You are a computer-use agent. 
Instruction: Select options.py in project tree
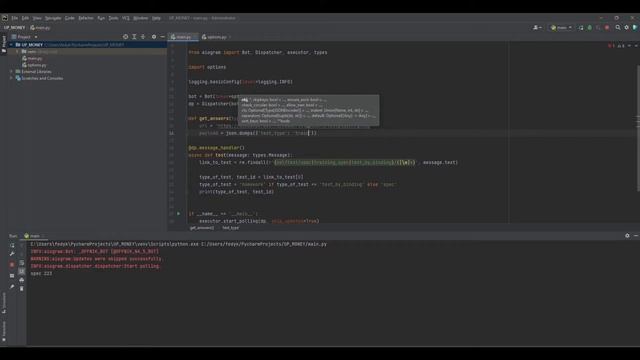[34, 65]
